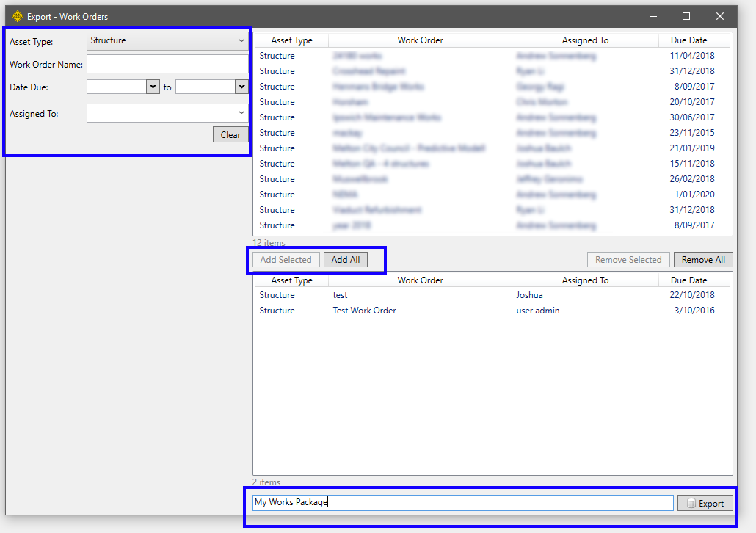The width and height of the screenshot is (756, 533).
Task: Click the Add All button
Action: [x=345, y=260]
